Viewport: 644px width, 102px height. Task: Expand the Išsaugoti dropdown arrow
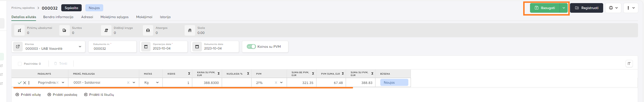click(x=564, y=8)
